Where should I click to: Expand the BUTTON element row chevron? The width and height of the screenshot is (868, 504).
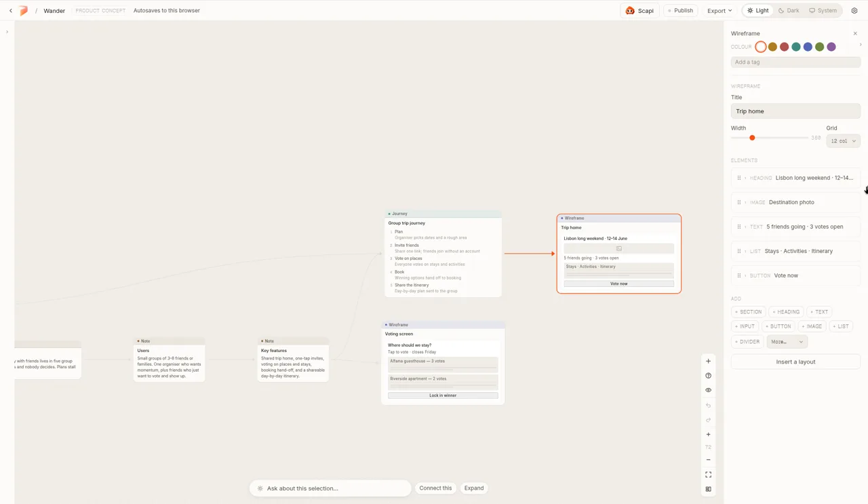(746, 275)
